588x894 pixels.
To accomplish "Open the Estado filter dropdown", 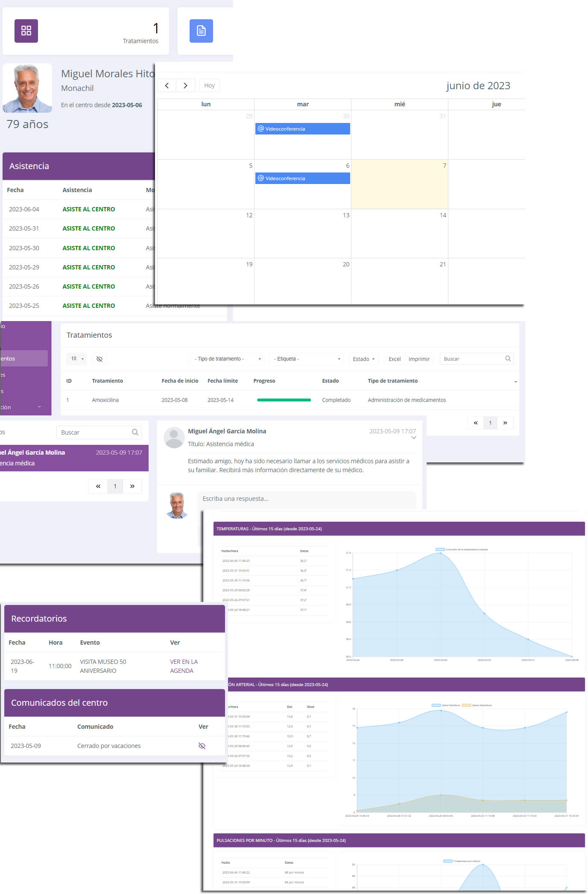I will click(x=363, y=359).
